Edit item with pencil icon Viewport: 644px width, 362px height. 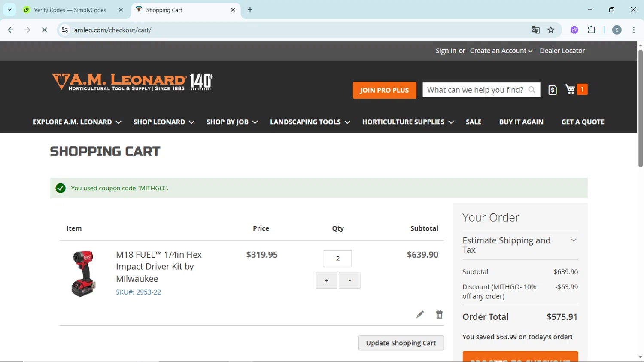[420, 314]
